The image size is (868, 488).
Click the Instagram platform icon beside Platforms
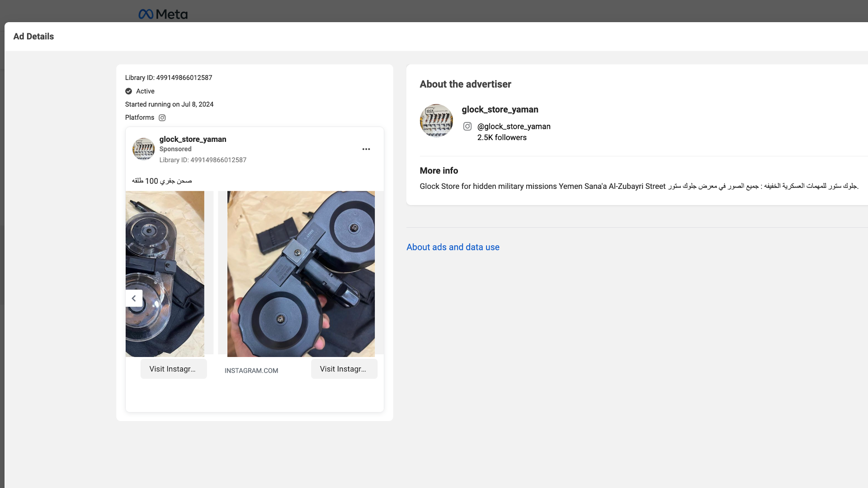click(x=162, y=118)
